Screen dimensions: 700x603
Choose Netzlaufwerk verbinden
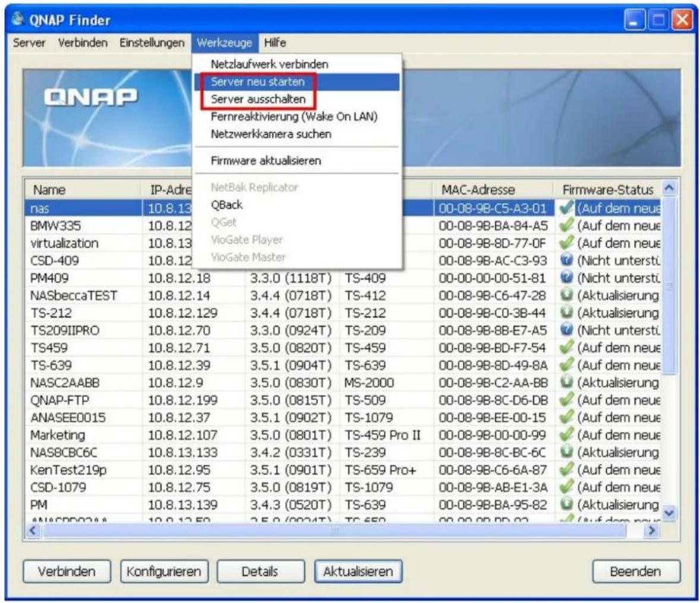[269, 64]
